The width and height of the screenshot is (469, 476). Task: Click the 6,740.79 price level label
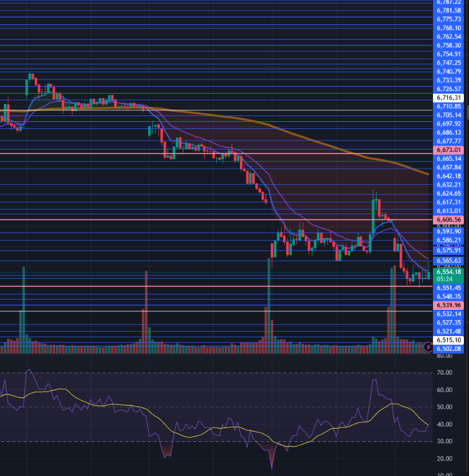448,72
